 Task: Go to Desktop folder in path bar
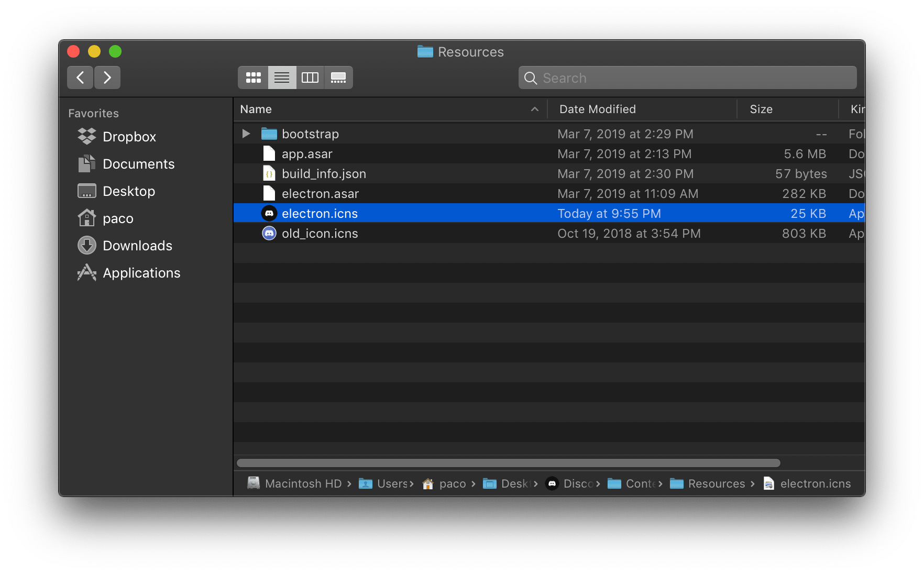(507, 483)
